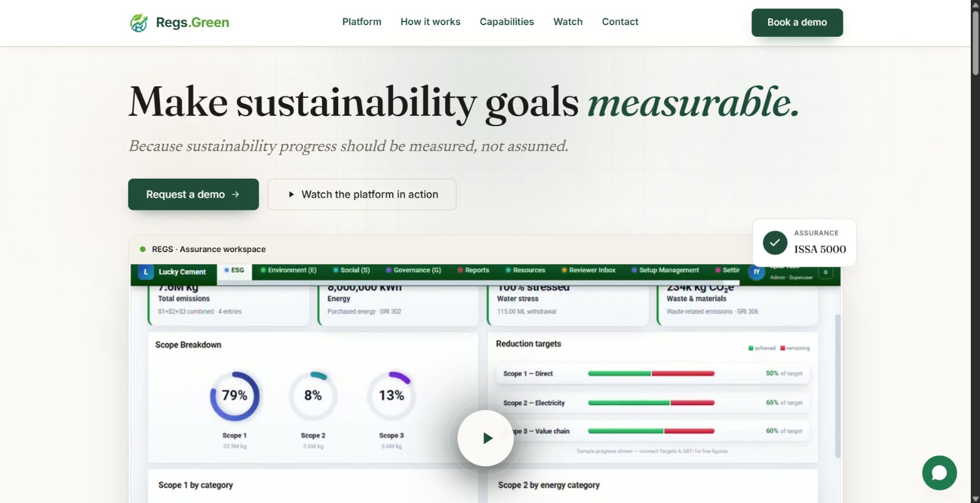The width and height of the screenshot is (980, 503).
Task: Click '65% of target' text
Action: [x=784, y=403]
